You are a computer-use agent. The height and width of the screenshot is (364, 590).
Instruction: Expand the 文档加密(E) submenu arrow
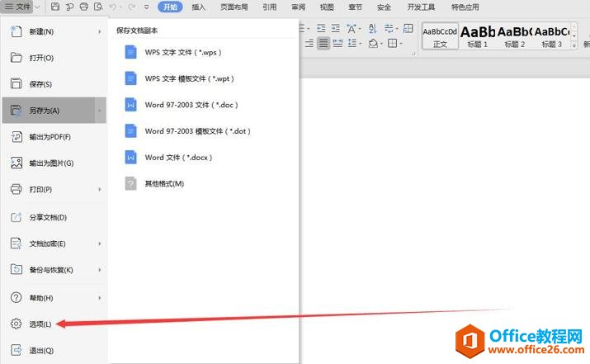100,243
